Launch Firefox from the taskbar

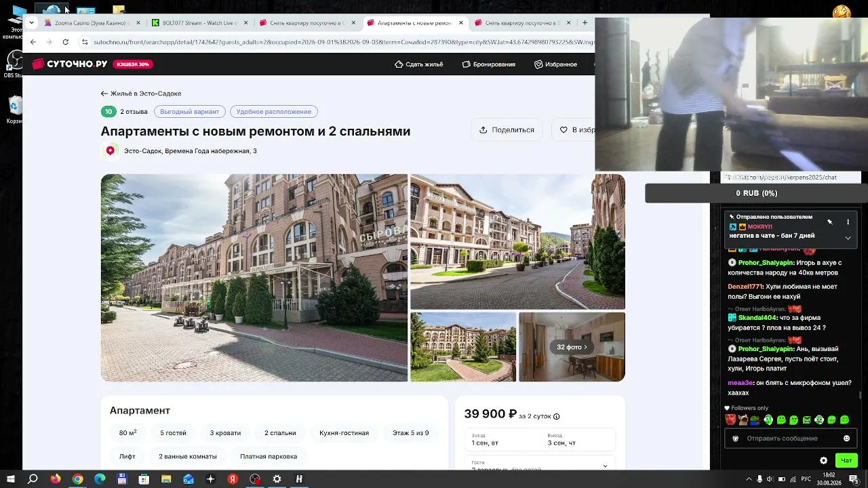(x=56, y=479)
